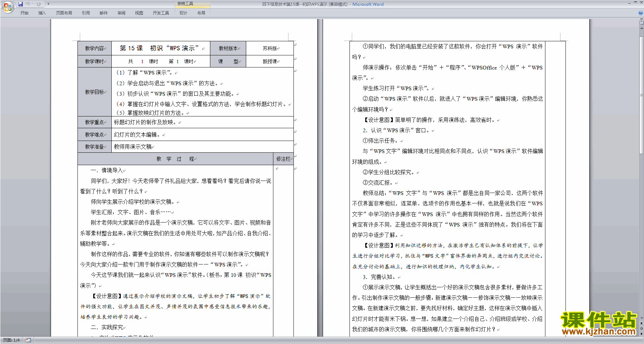
Task: Expand the Undo history dropdown arrow
Action: [33, 4]
